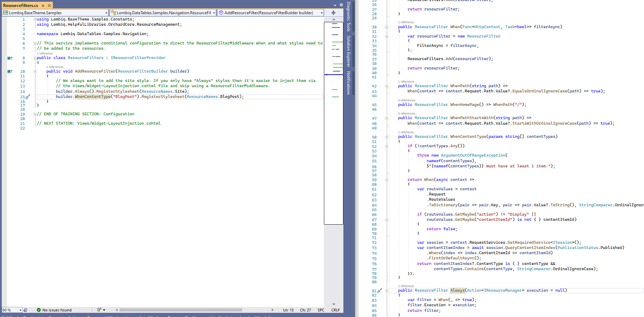Click the Ch: 27 status indicator

click(305, 310)
